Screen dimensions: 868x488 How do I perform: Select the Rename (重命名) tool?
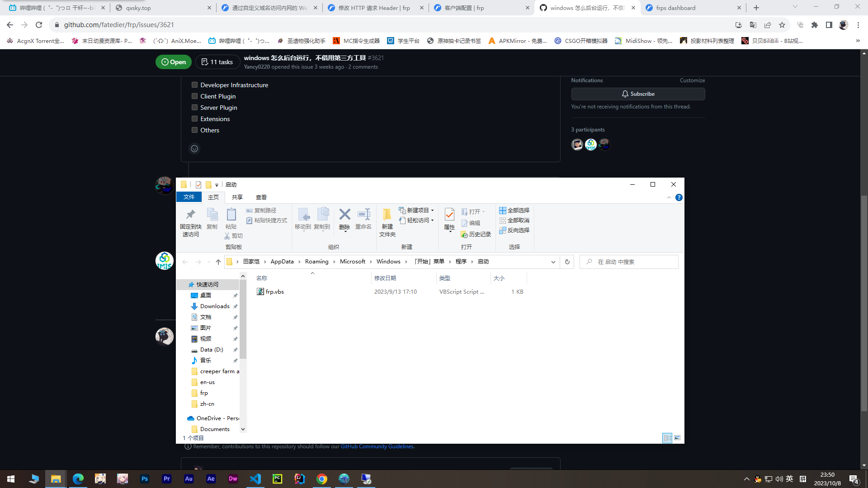[363, 217]
